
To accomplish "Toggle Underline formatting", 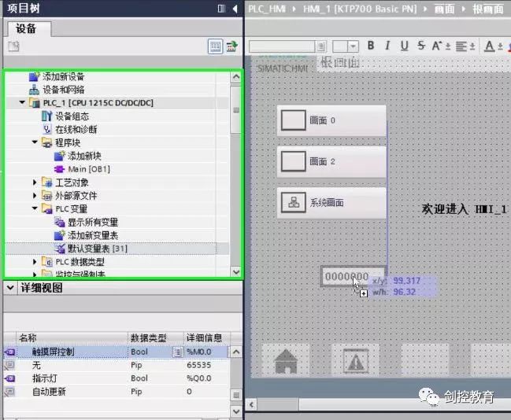I will pos(405,46).
